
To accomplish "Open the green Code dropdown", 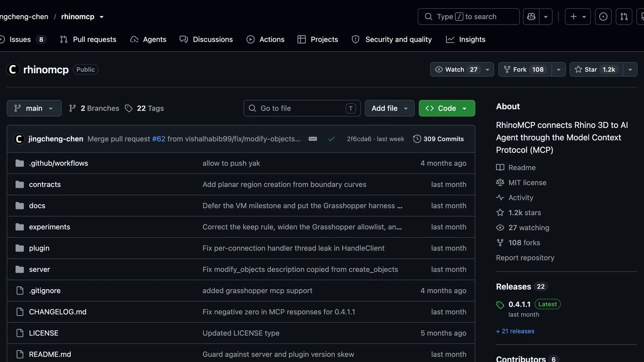I will 447,108.
